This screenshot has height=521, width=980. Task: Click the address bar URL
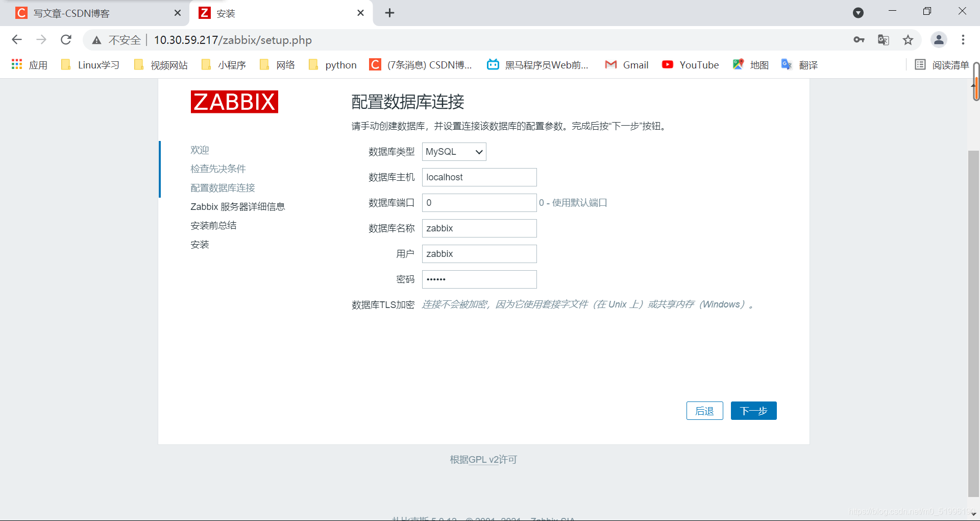pos(233,40)
